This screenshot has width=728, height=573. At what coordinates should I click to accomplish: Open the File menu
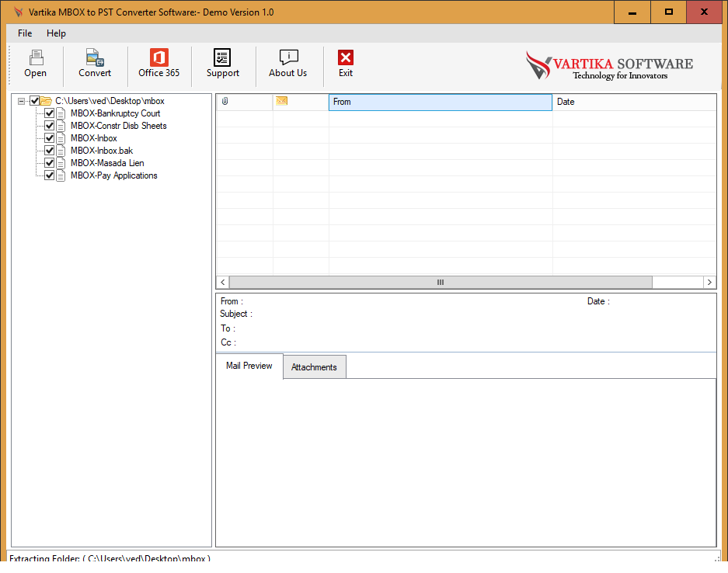25,33
